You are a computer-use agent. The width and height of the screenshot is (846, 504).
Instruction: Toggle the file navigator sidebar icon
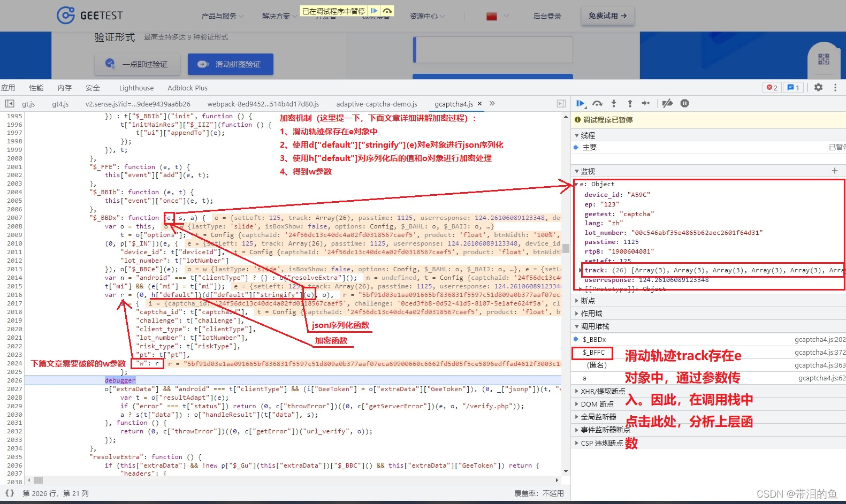[10, 104]
